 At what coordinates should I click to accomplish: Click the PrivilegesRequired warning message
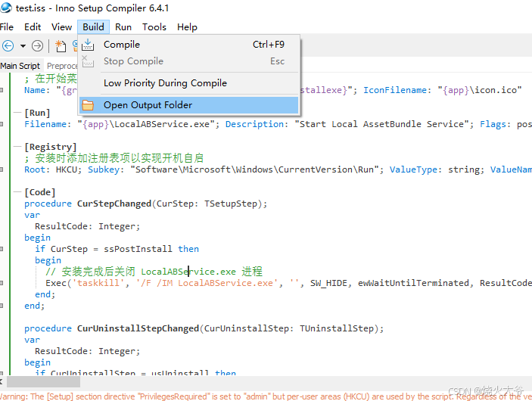[x=266, y=396]
